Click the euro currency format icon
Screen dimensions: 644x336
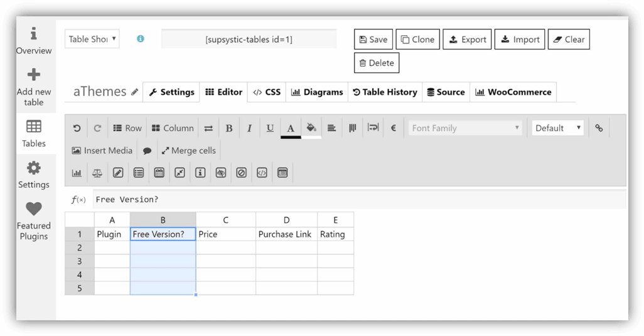pos(394,128)
